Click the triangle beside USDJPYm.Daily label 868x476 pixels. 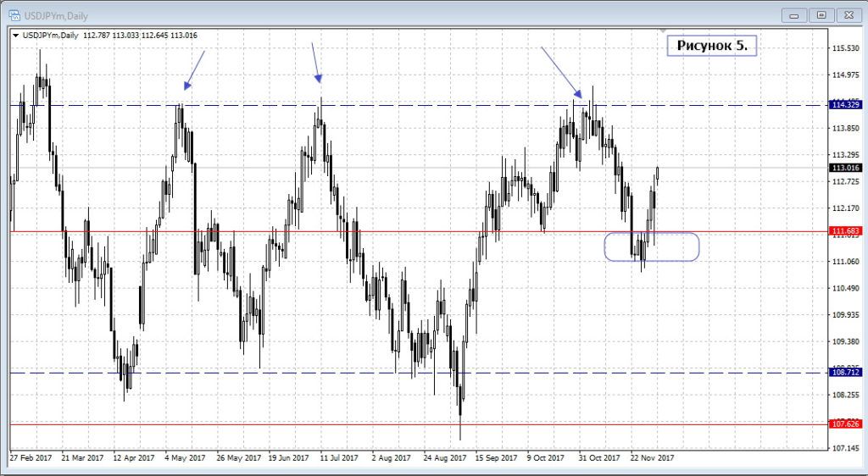pyautogui.click(x=15, y=35)
